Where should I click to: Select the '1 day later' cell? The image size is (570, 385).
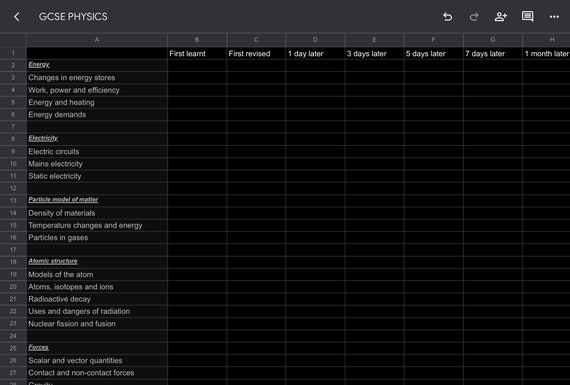[x=315, y=53]
